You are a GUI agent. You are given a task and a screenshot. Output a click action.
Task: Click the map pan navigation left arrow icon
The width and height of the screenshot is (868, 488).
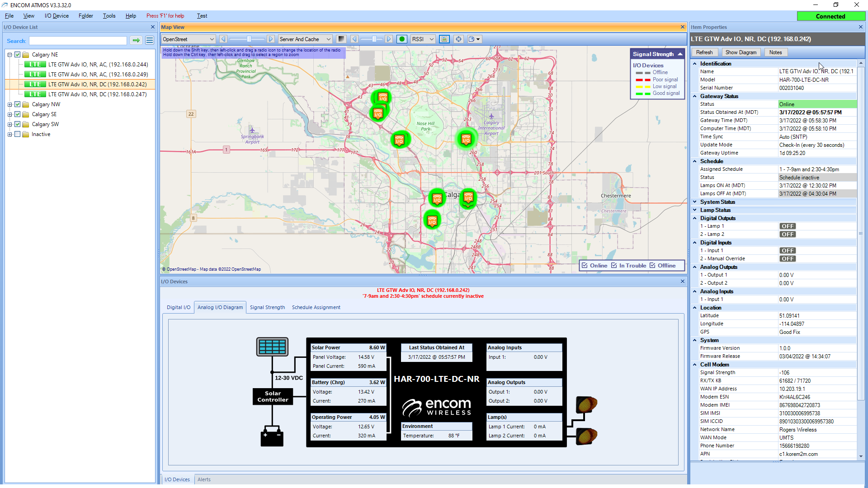pos(224,39)
